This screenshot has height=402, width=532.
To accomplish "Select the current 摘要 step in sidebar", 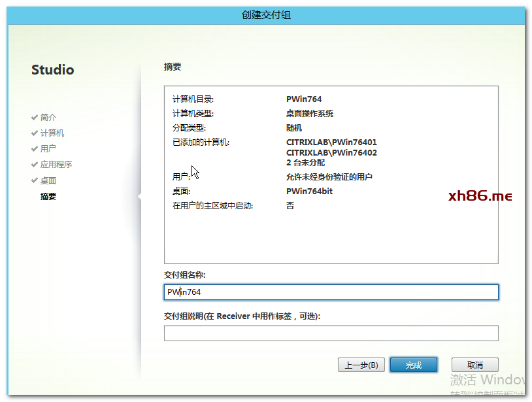I will (x=48, y=196).
